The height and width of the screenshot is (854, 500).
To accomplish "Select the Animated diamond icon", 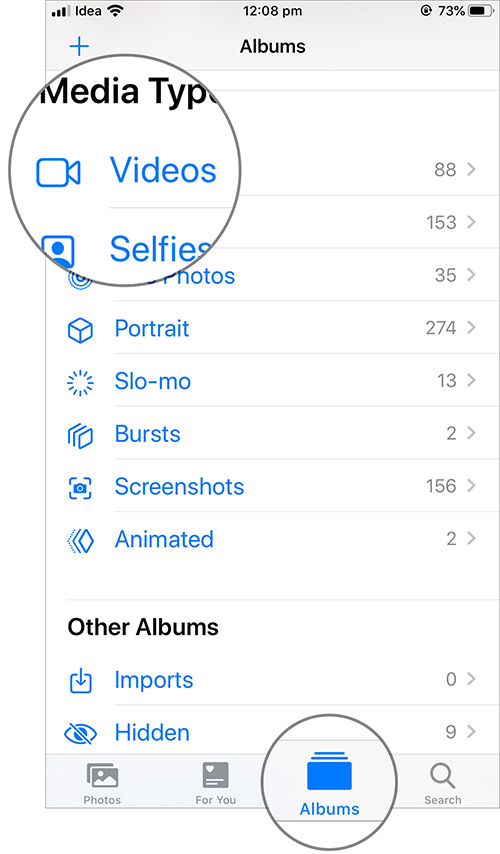I will tap(80, 541).
